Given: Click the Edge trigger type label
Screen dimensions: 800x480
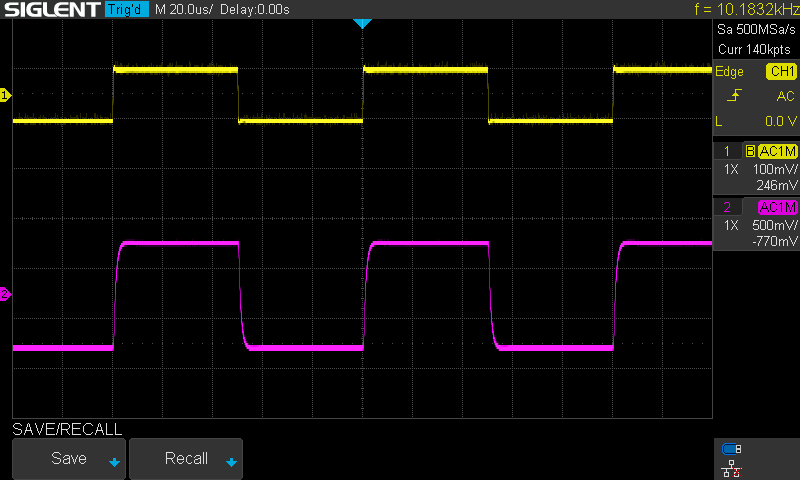Looking at the screenshot, I should [729, 72].
